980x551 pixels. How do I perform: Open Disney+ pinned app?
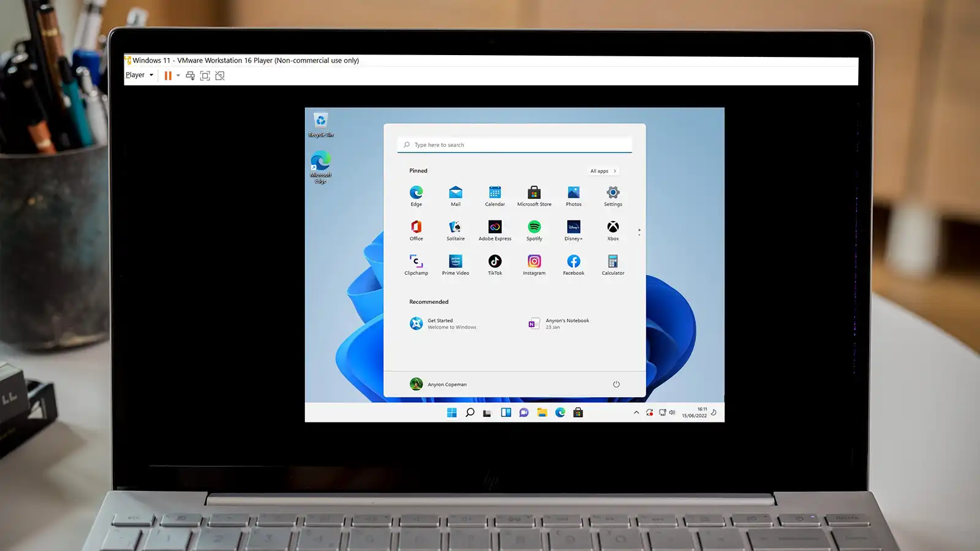(573, 228)
